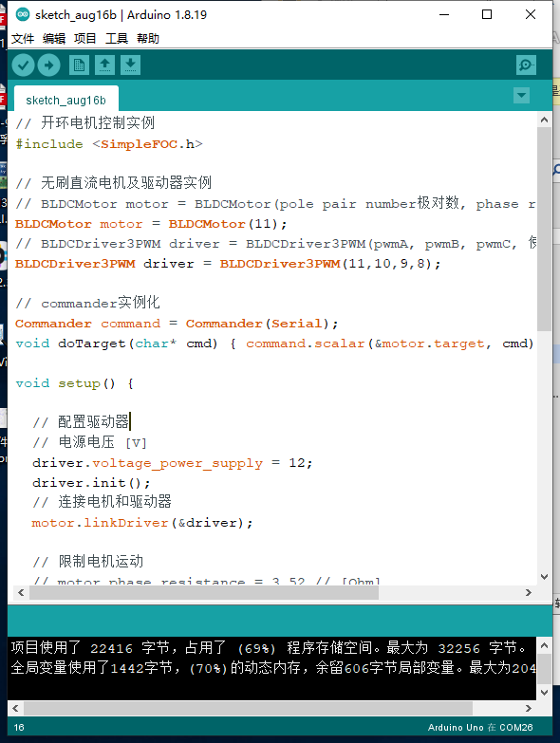The height and width of the screenshot is (743, 560).
Task: Click the '// commander实例化' comment
Action: [87, 303]
